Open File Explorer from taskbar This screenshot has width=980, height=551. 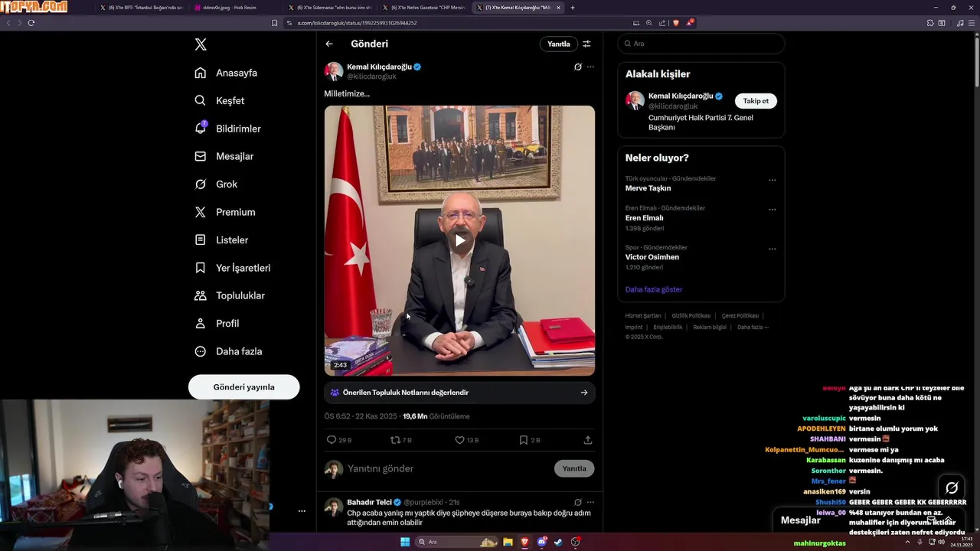(508, 542)
